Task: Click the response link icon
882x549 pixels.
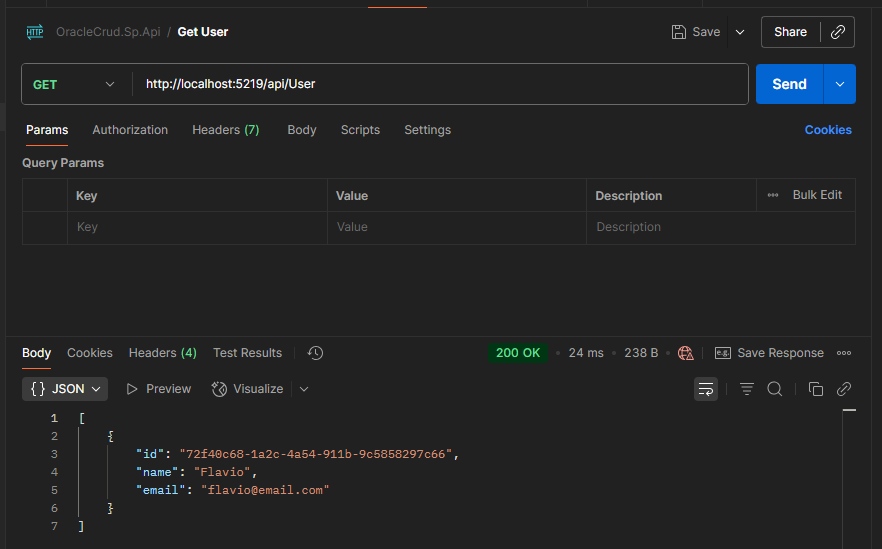Action: click(x=844, y=389)
